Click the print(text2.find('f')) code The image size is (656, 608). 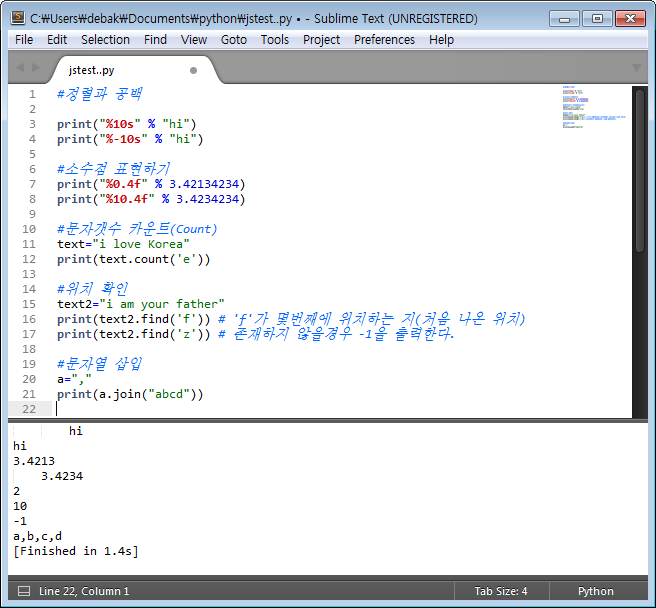click(133, 319)
